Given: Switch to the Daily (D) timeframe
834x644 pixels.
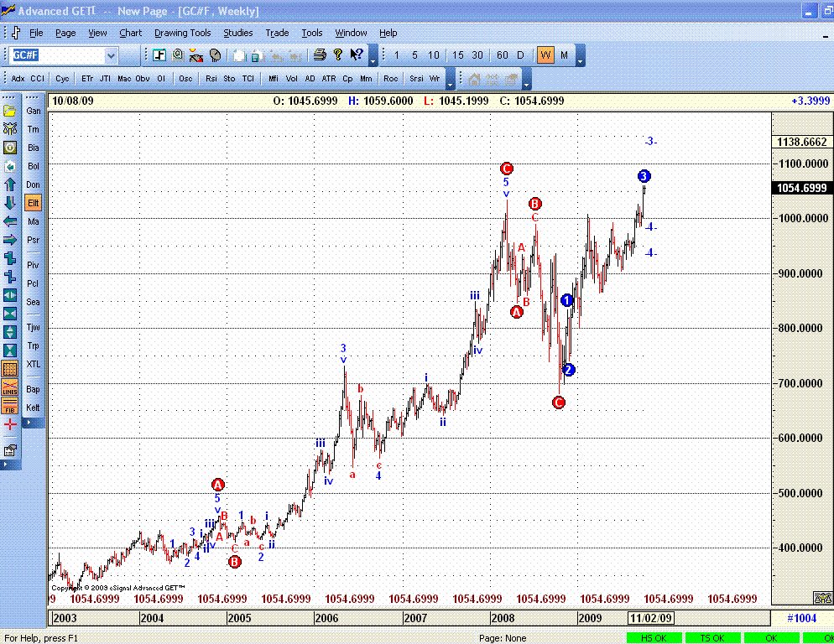Looking at the screenshot, I should tap(520, 55).
